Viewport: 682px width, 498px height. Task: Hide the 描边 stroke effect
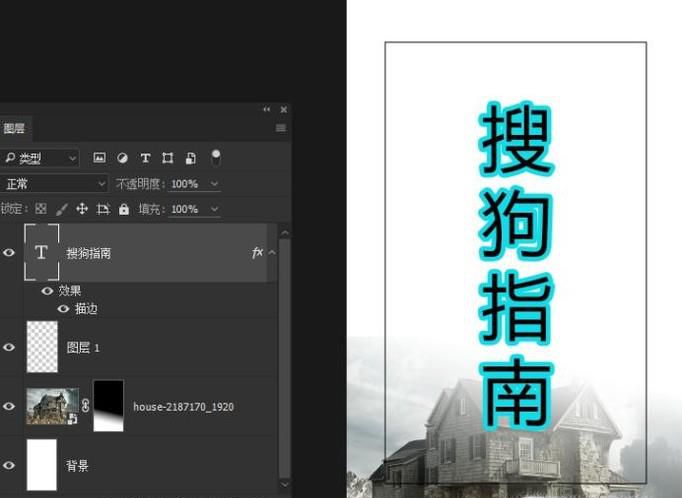pyautogui.click(x=63, y=309)
